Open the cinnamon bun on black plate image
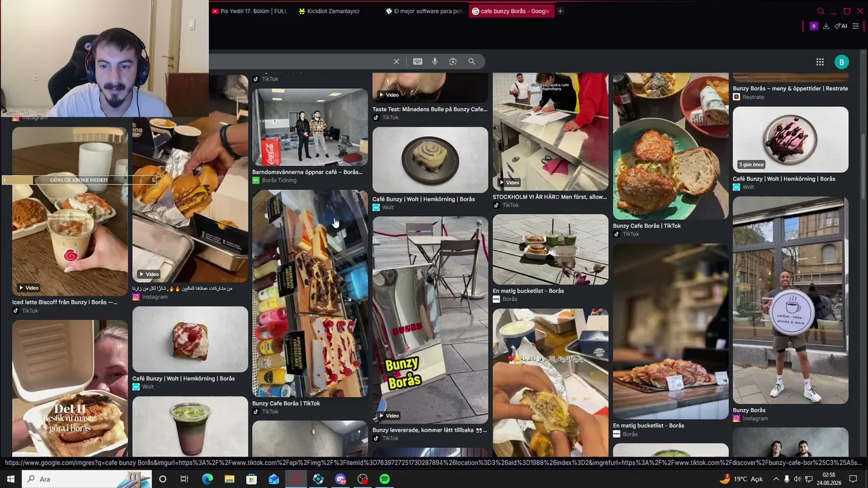This screenshot has width=868, height=488. click(x=430, y=160)
